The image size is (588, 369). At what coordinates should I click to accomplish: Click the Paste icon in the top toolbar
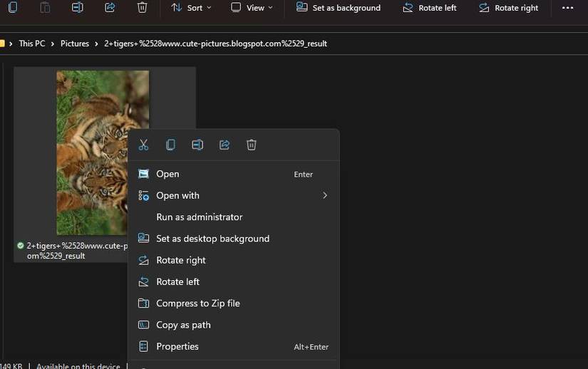click(45, 7)
